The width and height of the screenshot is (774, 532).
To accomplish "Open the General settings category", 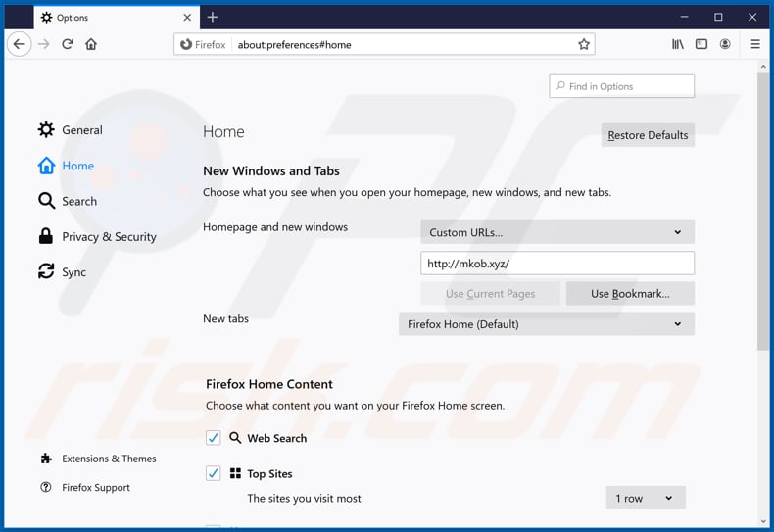I will click(71, 129).
